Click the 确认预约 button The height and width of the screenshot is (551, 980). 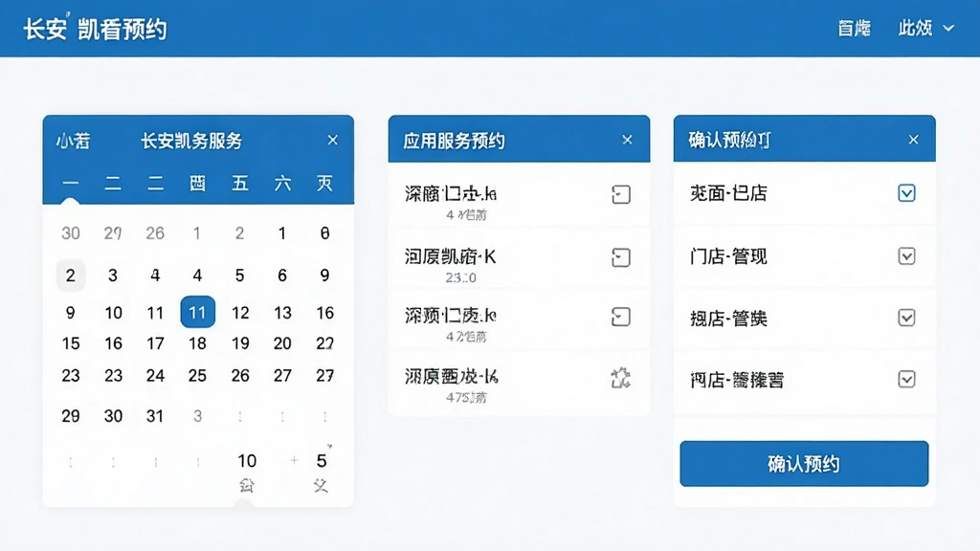tap(804, 464)
